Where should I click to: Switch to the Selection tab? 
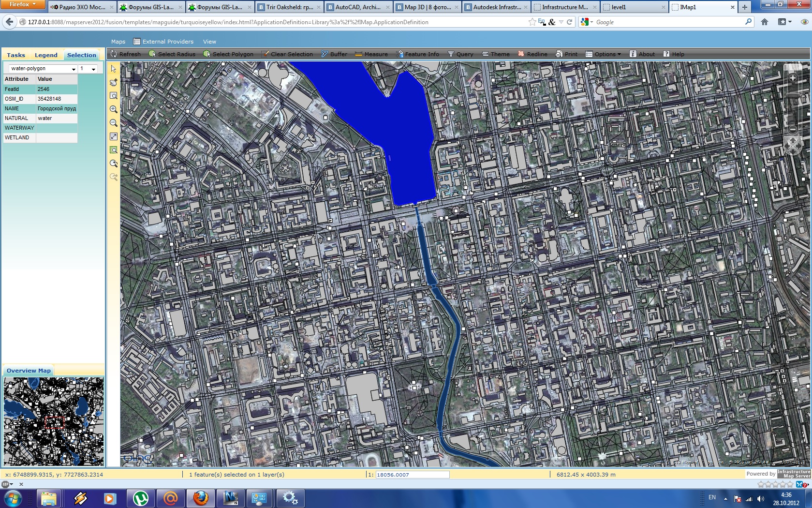coord(82,55)
